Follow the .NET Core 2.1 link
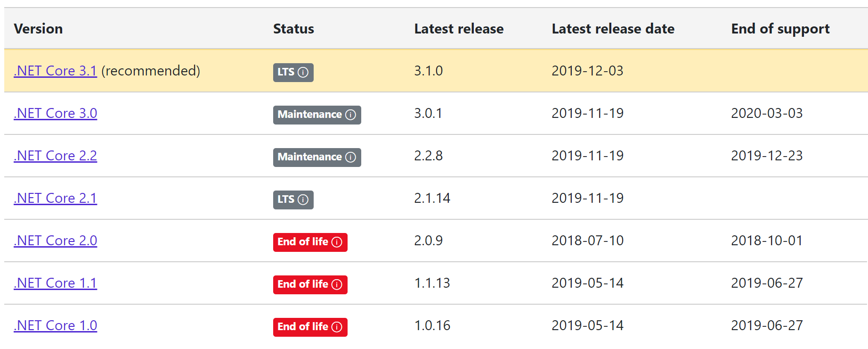This screenshot has width=868, height=349. click(x=55, y=198)
